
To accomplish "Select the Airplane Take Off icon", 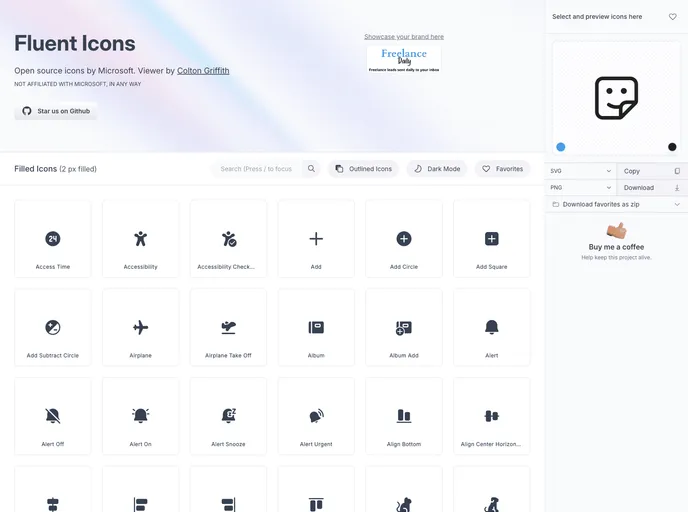I will pyautogui.click(x=228, y=327).
